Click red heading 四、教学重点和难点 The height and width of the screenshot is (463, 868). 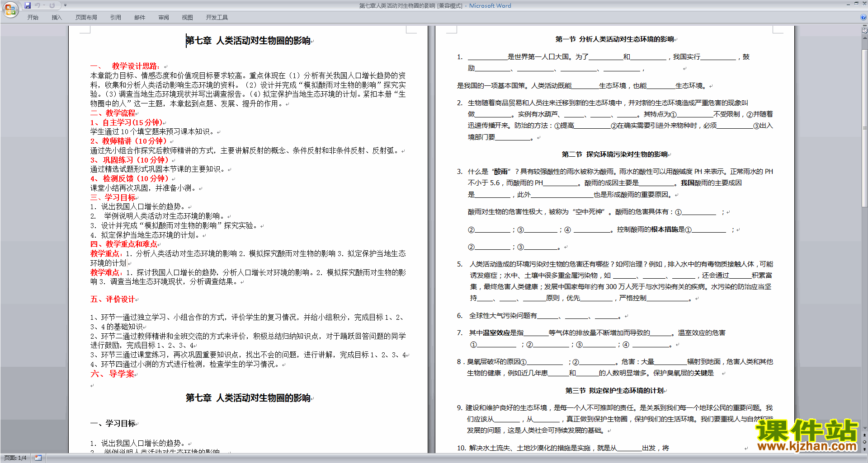[x=124, y=244]
